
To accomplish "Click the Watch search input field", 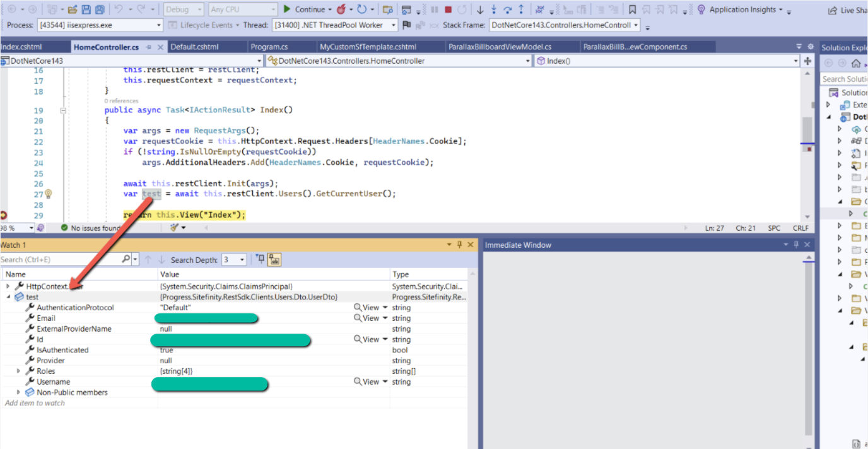I will point(60,260).
